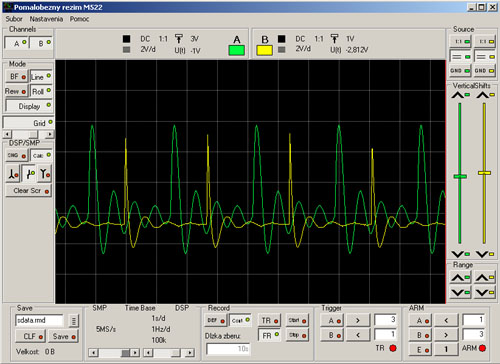
Task: Click the Save button
Action: click(64, 336)
